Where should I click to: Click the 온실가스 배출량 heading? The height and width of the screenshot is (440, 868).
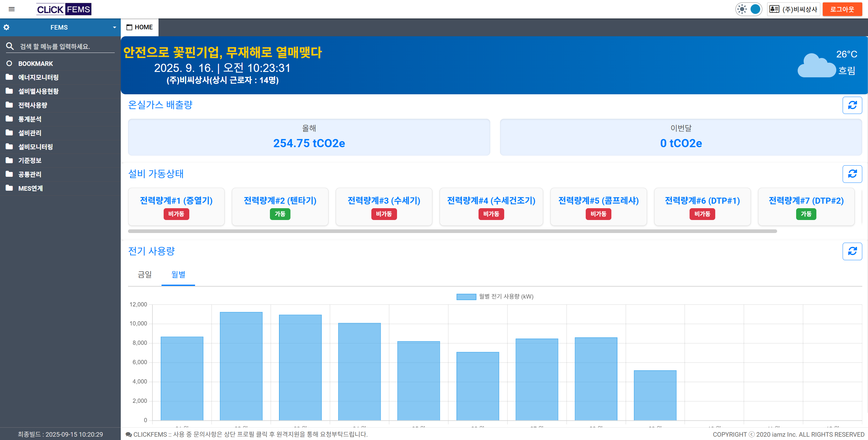[x=160, y=105]
